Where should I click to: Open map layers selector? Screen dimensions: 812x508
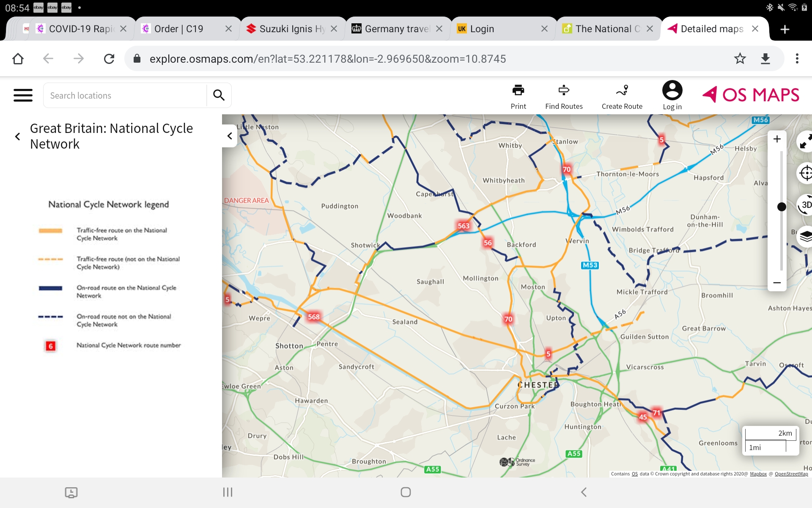click(x=805, y=237)
